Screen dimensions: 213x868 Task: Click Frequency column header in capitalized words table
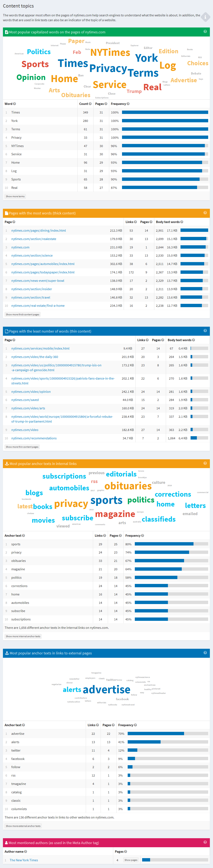[x=118, y=104]
